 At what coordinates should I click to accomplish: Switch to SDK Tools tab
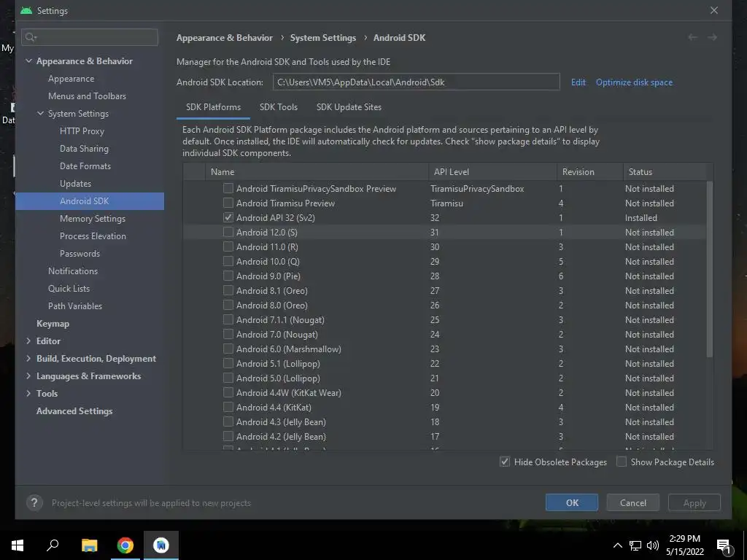tap(279, 107)
